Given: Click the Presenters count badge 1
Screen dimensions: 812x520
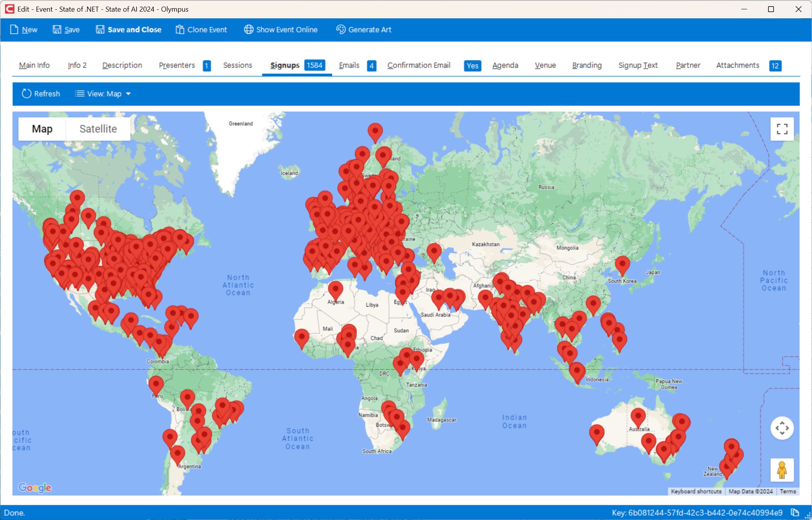Looking at the screenshot, I should pyautogui.click(x=207, y=66).
